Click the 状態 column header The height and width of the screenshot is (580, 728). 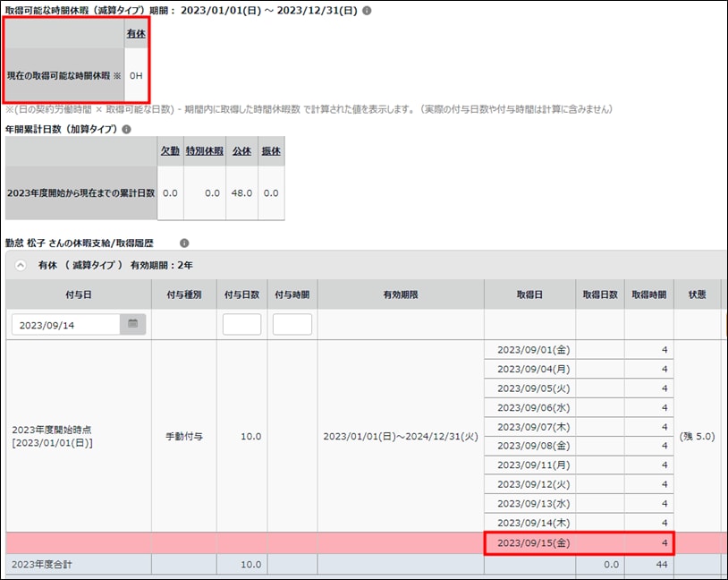click(x=697, y=294)
